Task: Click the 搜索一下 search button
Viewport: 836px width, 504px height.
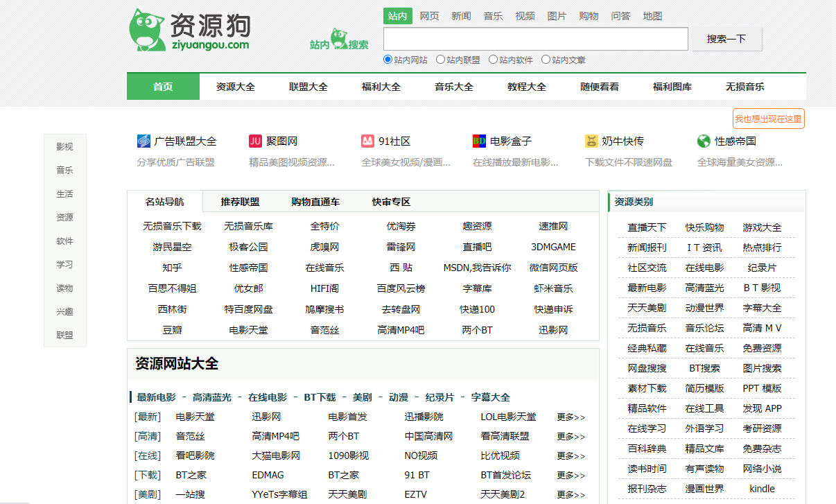Action: 727,39
